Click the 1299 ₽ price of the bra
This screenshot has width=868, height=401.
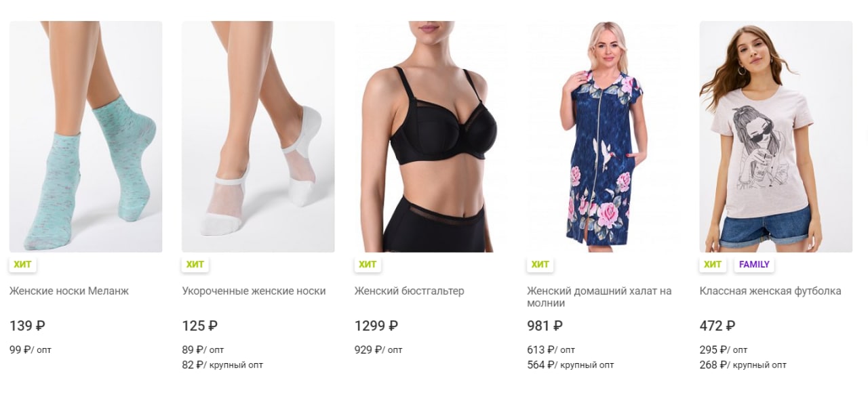(x=376, y=326)
